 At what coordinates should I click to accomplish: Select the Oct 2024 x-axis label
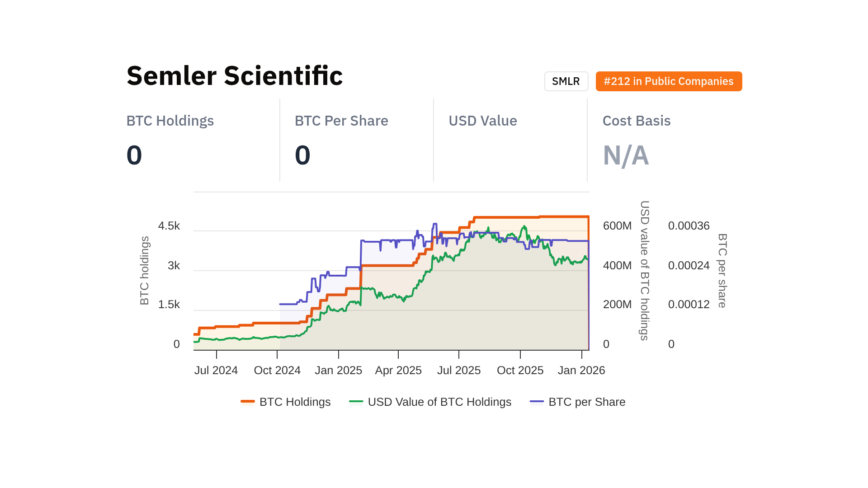pyautogui.click(x=277, y=371)
